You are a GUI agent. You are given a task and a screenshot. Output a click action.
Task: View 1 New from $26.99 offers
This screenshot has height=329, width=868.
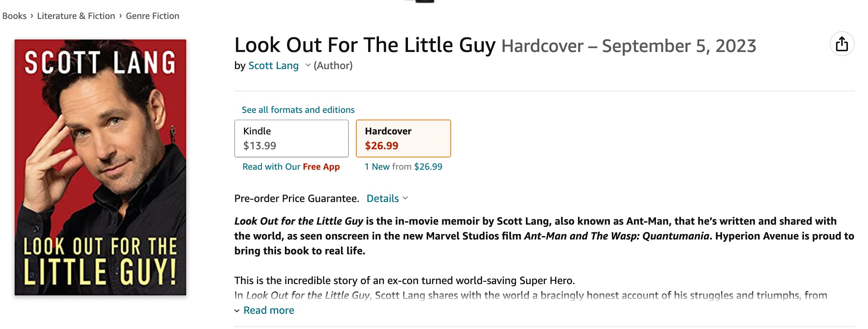403,166
